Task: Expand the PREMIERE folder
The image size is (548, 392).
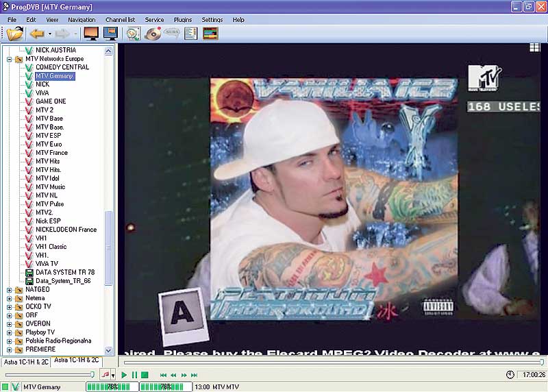Action: click(x=10, y=350)
